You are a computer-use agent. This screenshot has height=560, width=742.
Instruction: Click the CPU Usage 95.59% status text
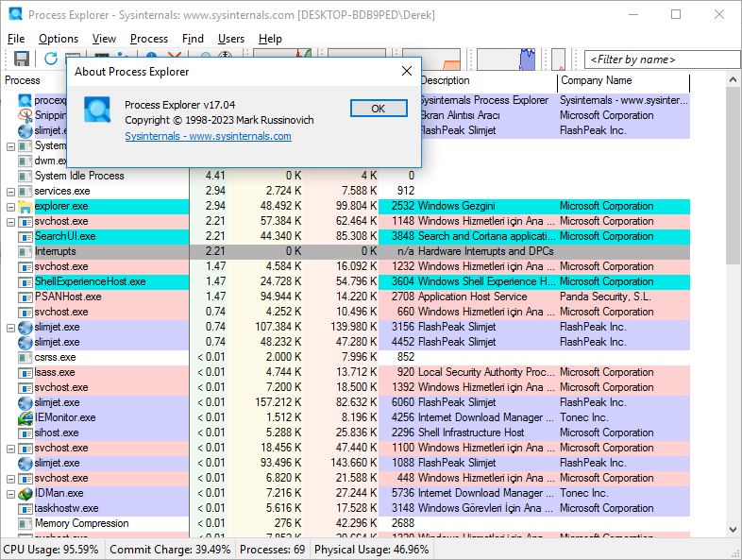tap(51, 550)
